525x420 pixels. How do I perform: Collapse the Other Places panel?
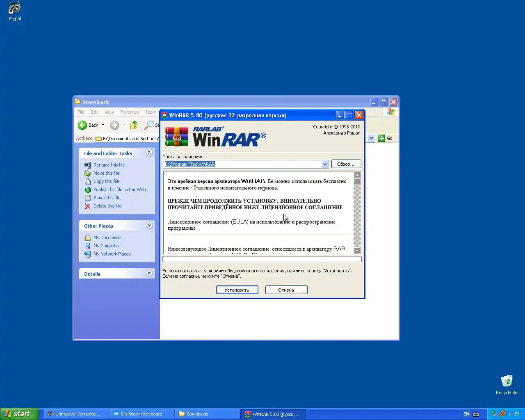[x=149, y=225]
